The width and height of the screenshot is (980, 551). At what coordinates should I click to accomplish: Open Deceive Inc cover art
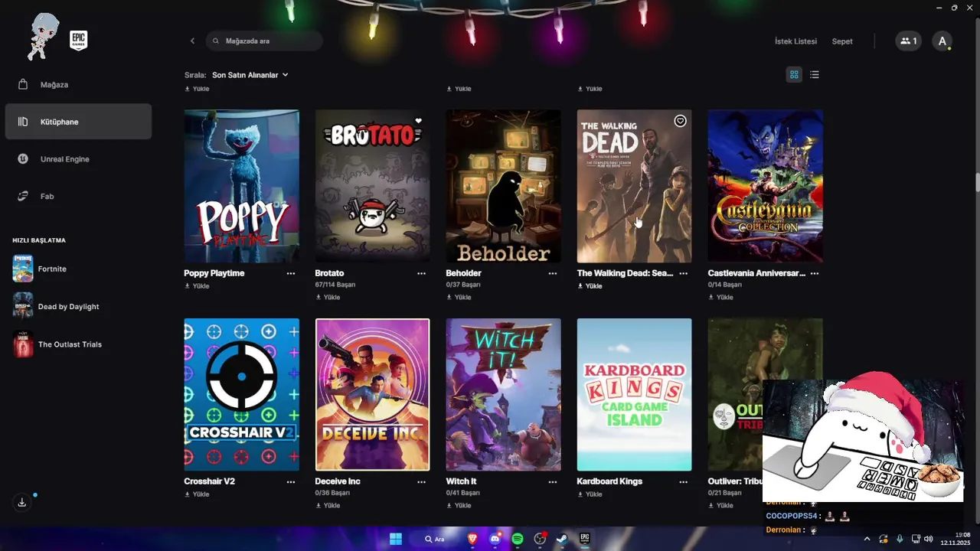point(372,394)
